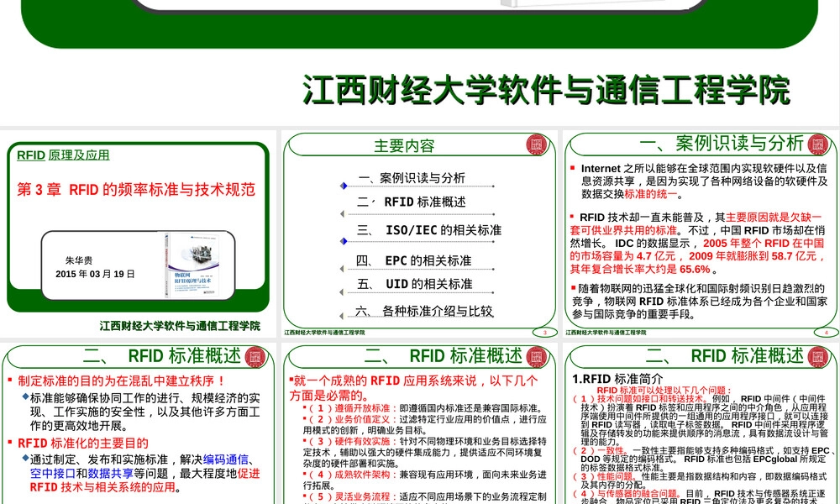Select the author name 朱华贵
The height and width of the screenshot is (504, 840).
click(x=79, y=260)
